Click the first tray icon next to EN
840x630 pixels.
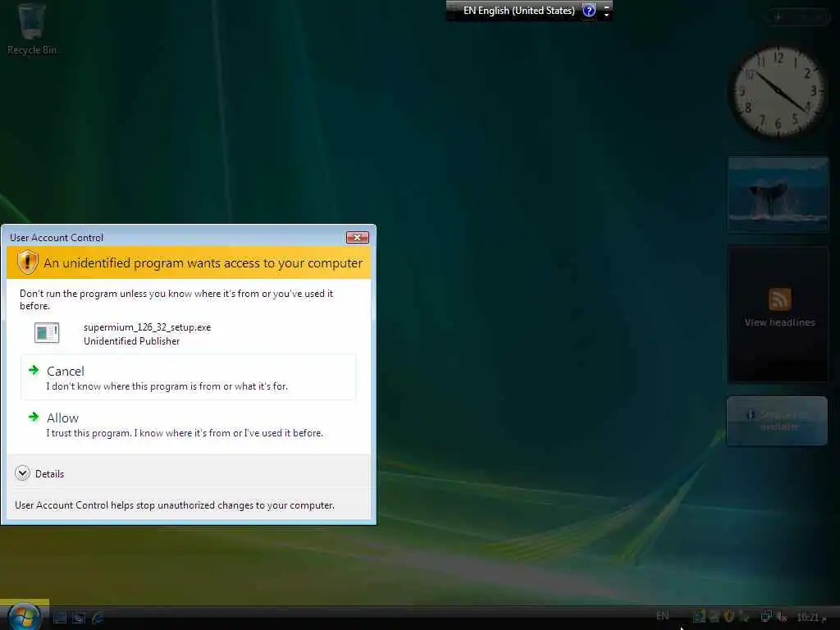[x=699, y=616]
